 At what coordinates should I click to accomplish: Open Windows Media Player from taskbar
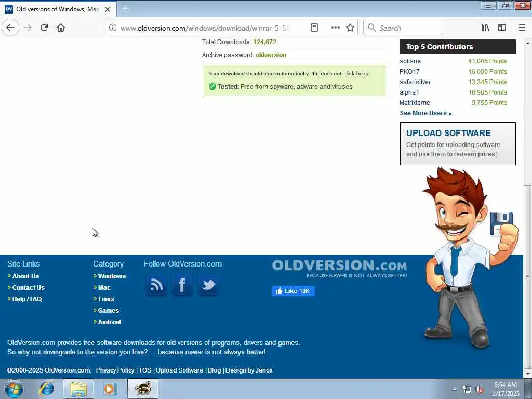coord(109,389)
